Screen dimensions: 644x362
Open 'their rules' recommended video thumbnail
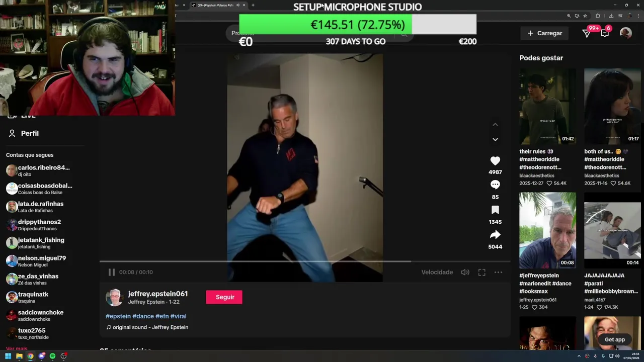point(547,107)
